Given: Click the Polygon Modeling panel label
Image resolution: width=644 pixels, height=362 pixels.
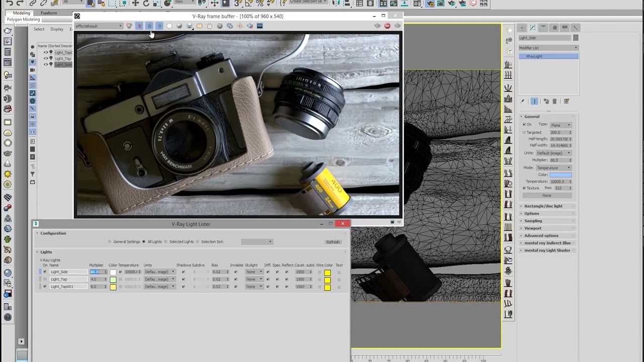Looking at the screenshot, I should pos(23,20).
